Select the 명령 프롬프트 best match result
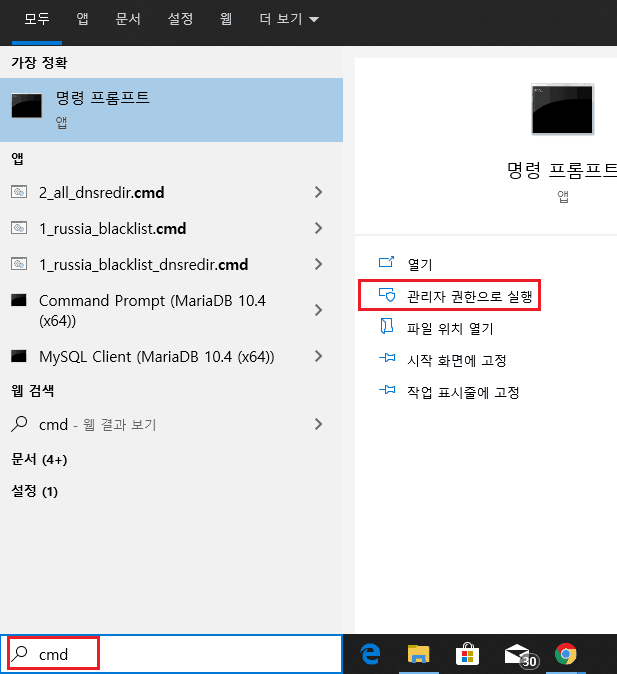The width and height of the screenshot is (617, 674). 171,110
